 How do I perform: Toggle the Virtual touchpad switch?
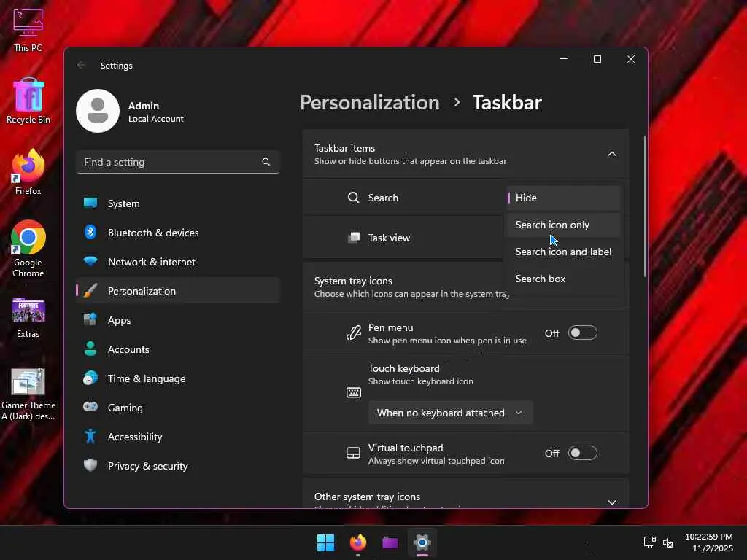(x=582, y=453)
